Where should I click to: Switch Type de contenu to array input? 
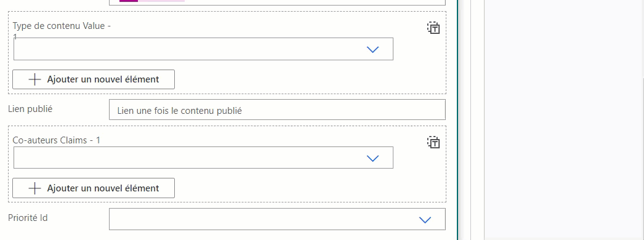coord(433,28)
